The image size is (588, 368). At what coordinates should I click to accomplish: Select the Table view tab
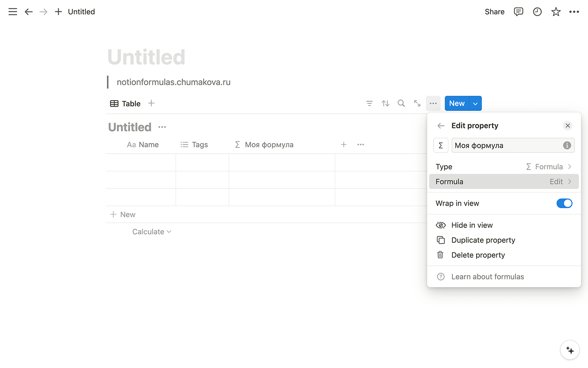pyautogui.click(x=125, y=103)
